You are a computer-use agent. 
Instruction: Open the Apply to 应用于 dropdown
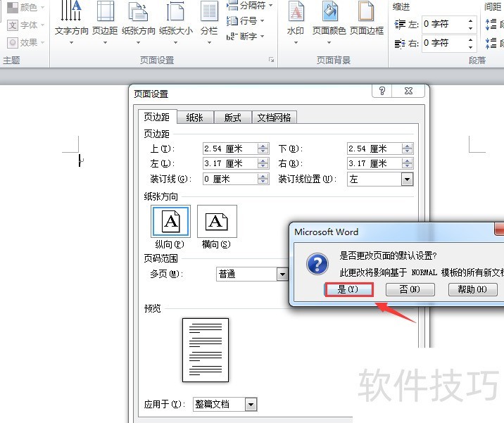[x=251, y=405]
